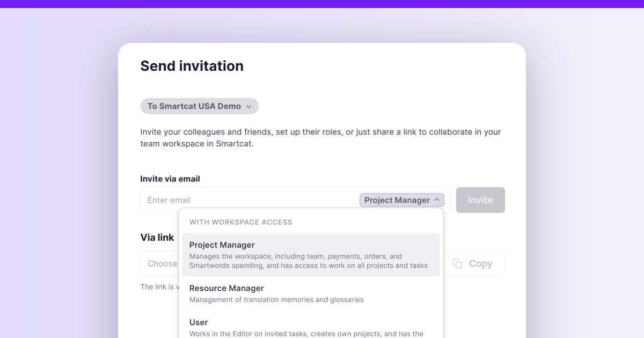Image resolution: width=644 pixels, height=338 pixels.
Task: Click the Copy link button
Action: 472,263
